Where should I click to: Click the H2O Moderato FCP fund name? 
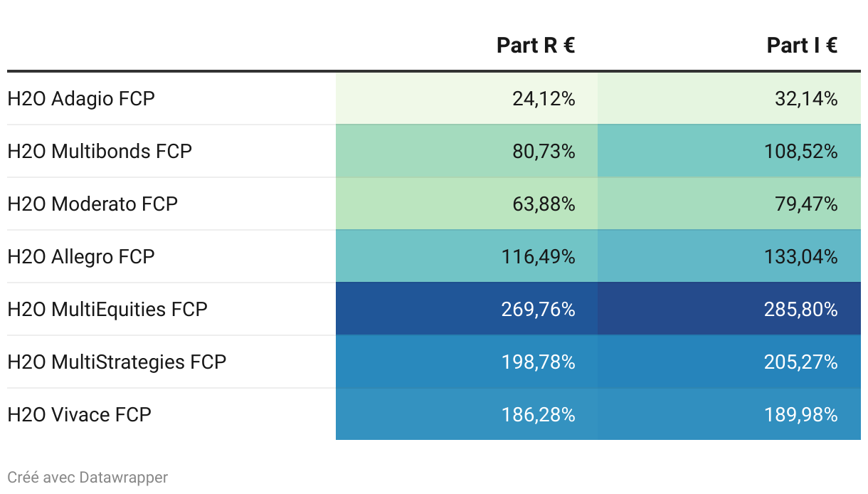92,204
